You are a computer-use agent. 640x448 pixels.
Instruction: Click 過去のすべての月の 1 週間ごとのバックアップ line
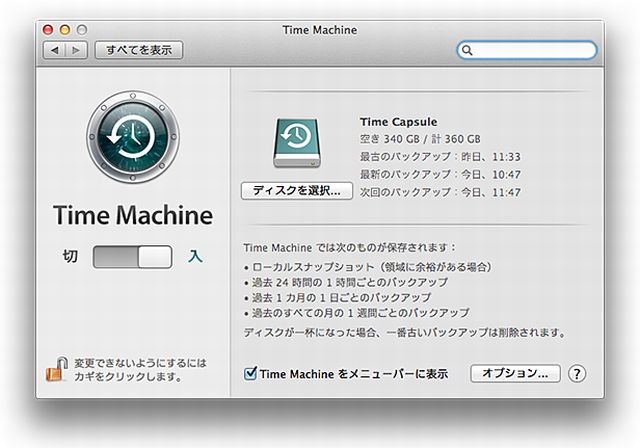click(x=356, y=313)
